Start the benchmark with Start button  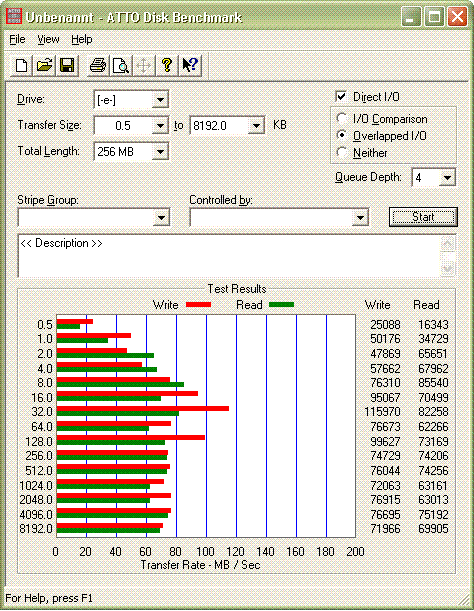(423, 217)
